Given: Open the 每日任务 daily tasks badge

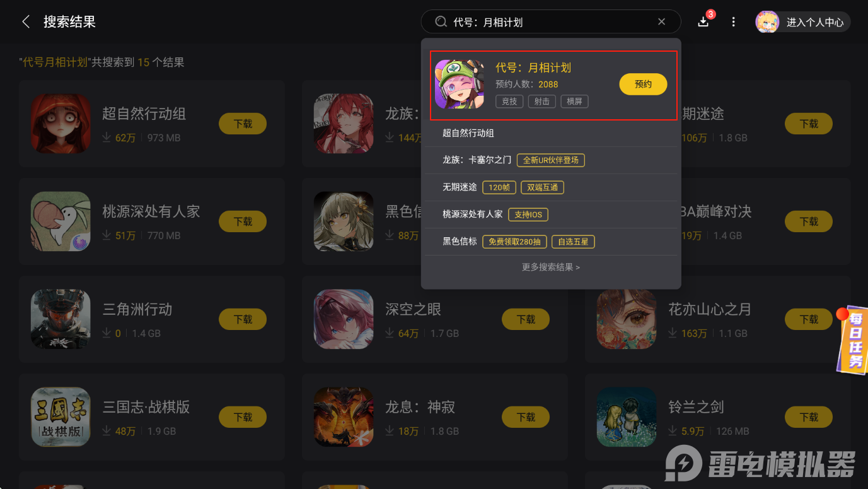Looking at the screenshot, I should [x=854, y=340].
